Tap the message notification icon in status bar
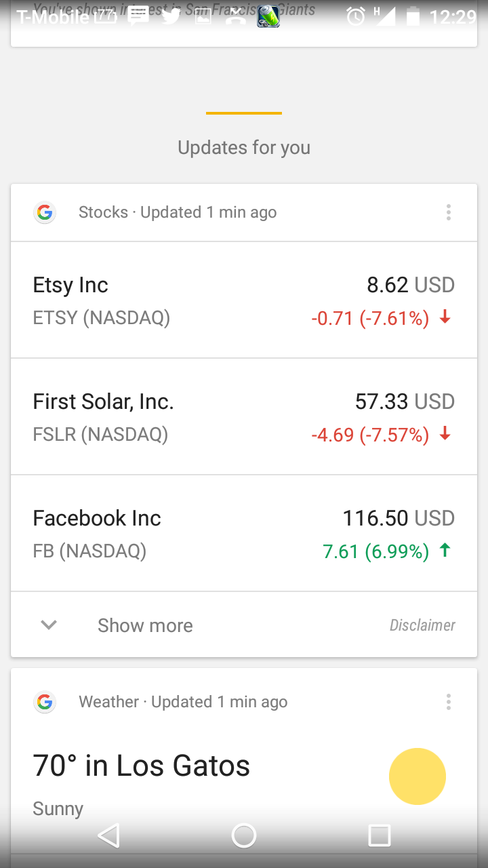This screenshot has height=868, width=488. (138, 16)
